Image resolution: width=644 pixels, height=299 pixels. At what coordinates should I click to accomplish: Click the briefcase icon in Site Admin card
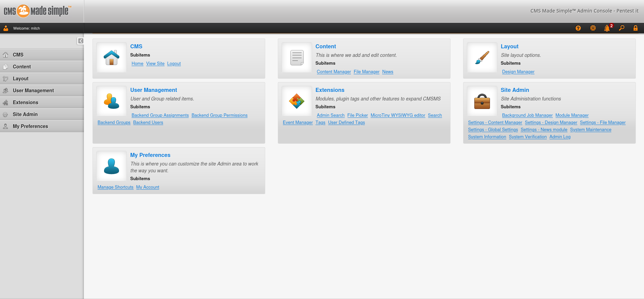pos(482,101)
